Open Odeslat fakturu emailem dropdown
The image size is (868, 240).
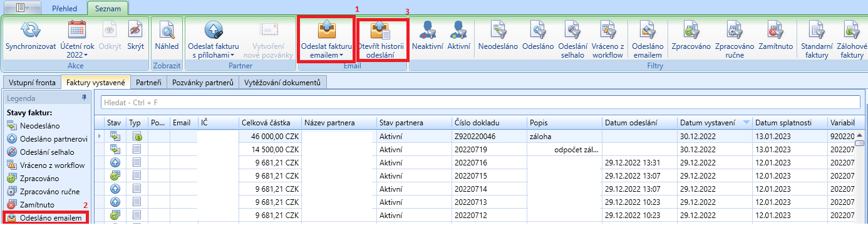click(x=327, y=38)
